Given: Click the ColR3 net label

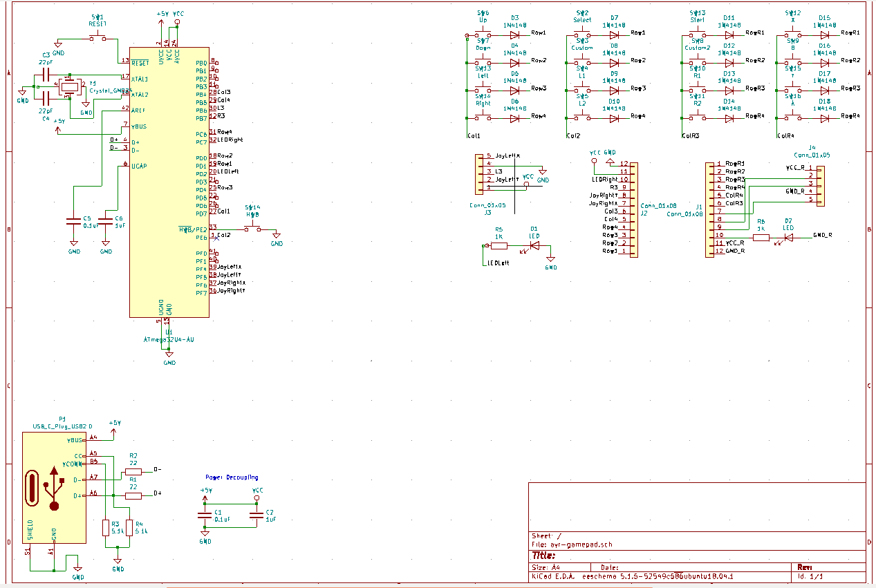Looking at the screenshot, I should (x=691, y=136).
